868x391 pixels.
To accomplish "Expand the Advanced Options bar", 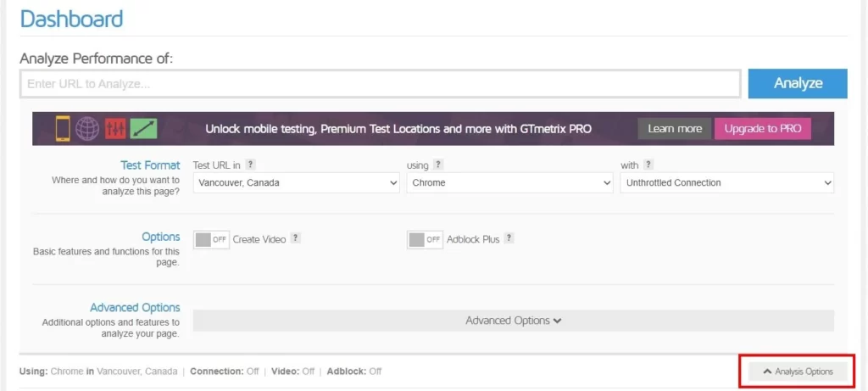I will click(513, 321).
